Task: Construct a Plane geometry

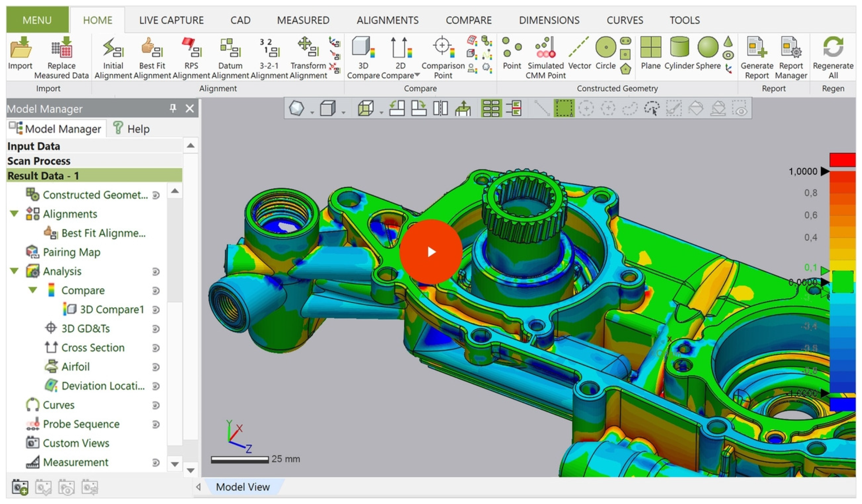Action: click(x=650, y=53)
